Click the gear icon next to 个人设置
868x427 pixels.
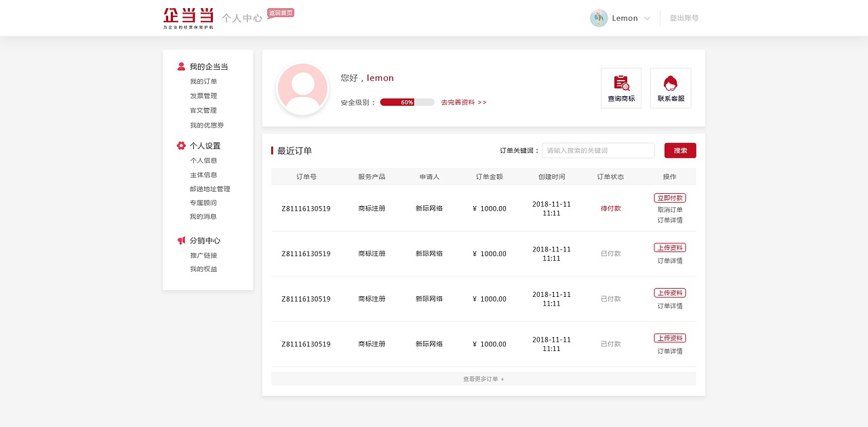[180, 145]
